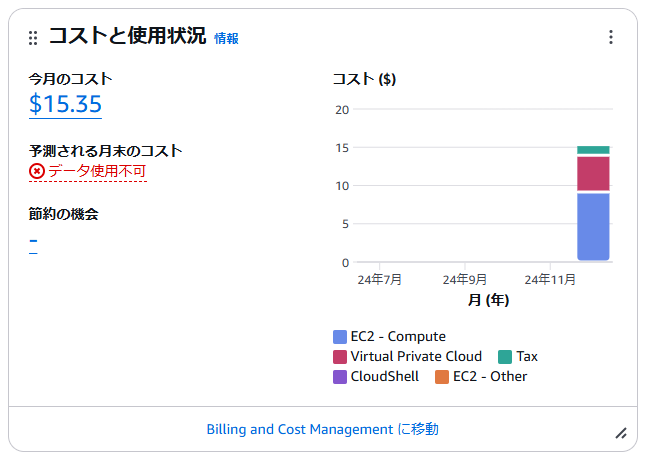Click the dash link under 節約の機会

33,241
